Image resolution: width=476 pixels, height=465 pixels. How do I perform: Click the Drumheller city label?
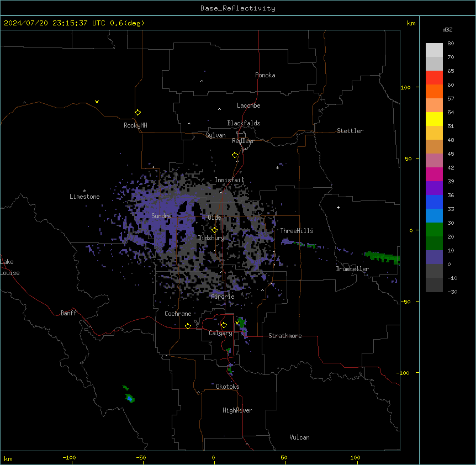[352, 269]
